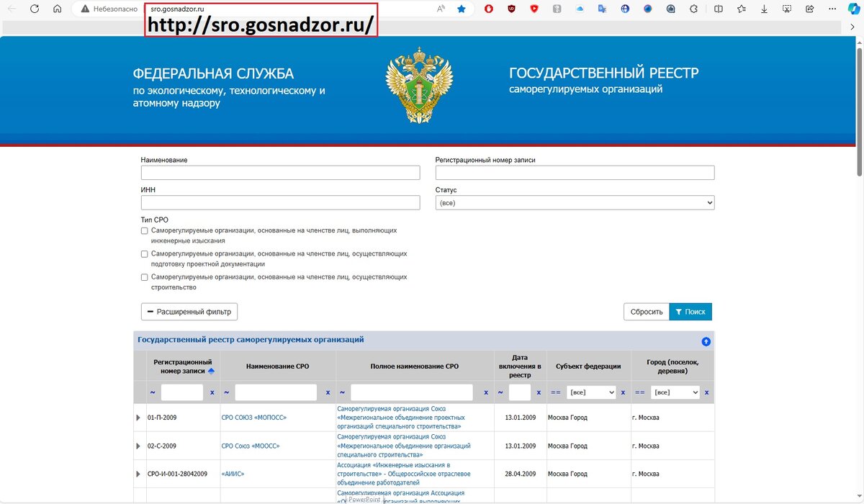
Task: Check the осуществляющих строительство СРО type checkbox
Action: [x=145, y=277]
